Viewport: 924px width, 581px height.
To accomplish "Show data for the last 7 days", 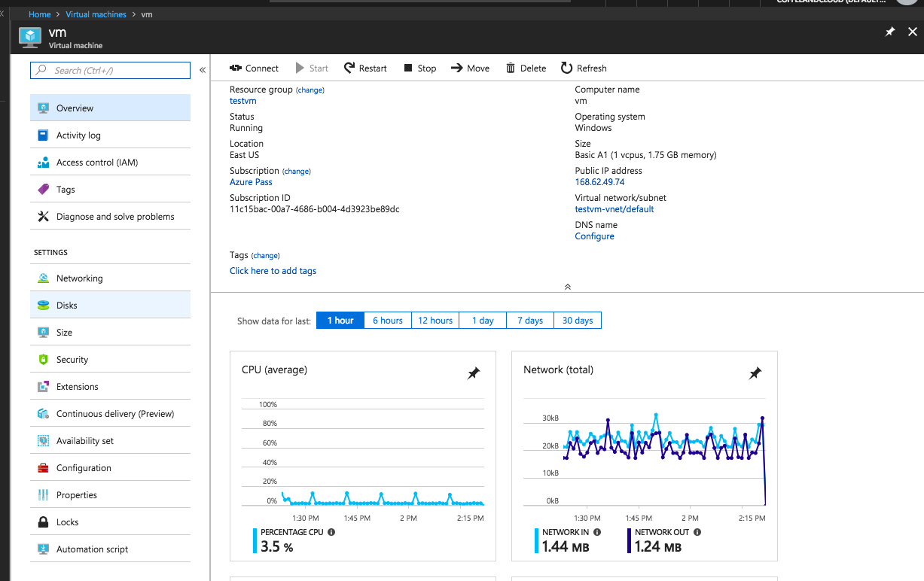I will [529, 320].
